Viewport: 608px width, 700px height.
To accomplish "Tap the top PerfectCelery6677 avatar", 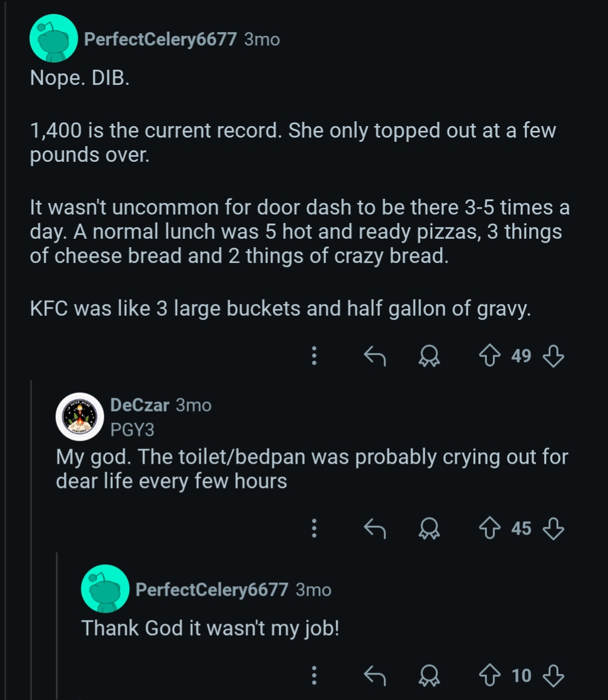I will click(x=54, y=39).
